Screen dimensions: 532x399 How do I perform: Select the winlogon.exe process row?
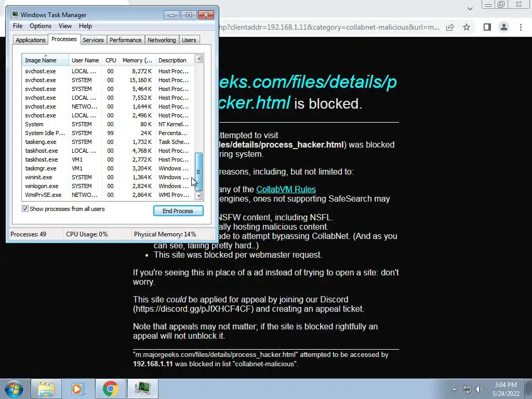[108, 186]
